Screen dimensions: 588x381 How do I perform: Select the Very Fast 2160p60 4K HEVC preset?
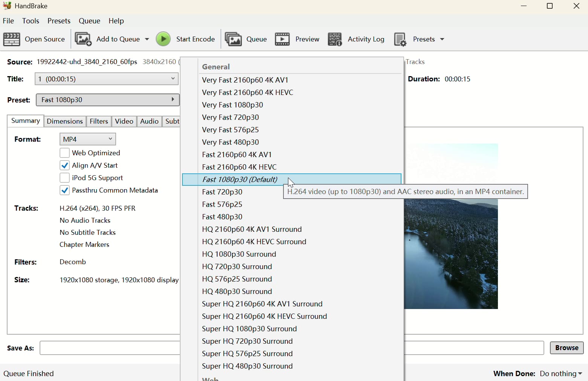[247, 92]
